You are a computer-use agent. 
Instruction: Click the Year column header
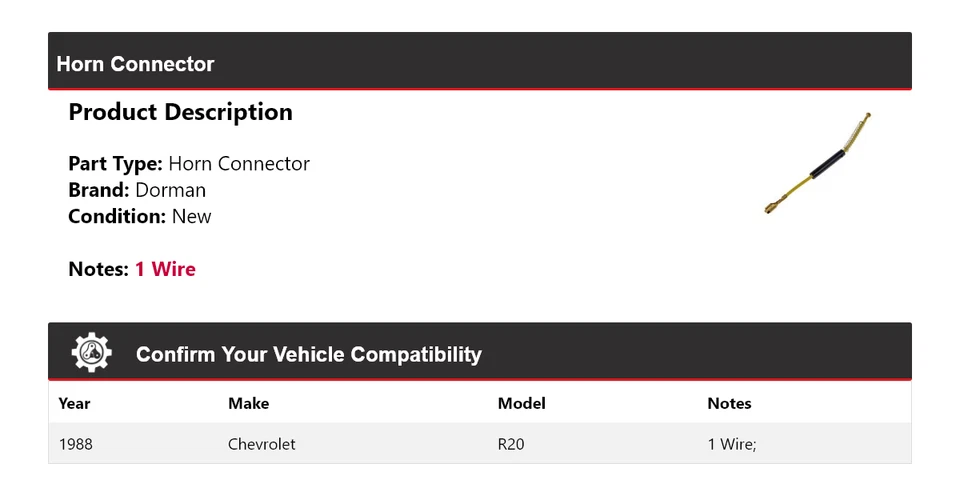click(74, 404)
